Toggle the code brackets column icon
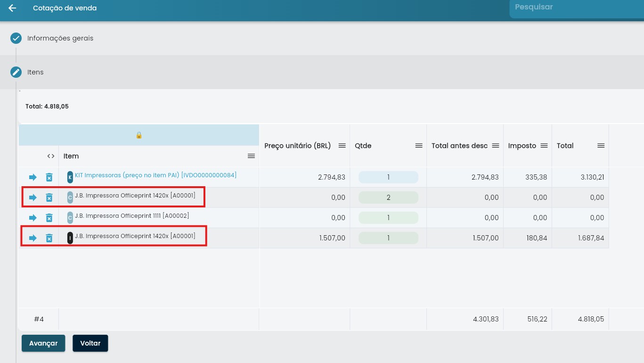The image size is (644, 363). click(x=51, y=156)
